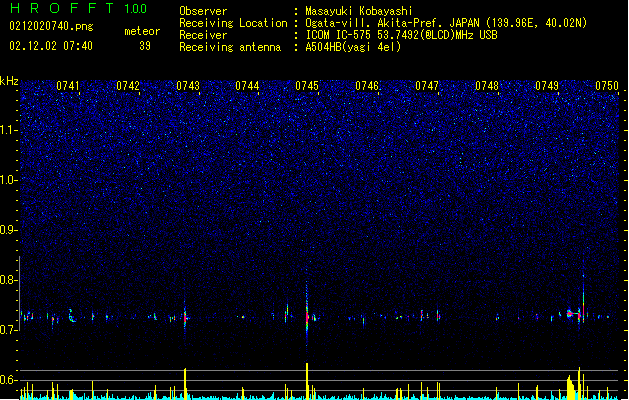This screenshot has width=629, height=400.
Task: Click the 0748 time marker
Action: [487, 86]
